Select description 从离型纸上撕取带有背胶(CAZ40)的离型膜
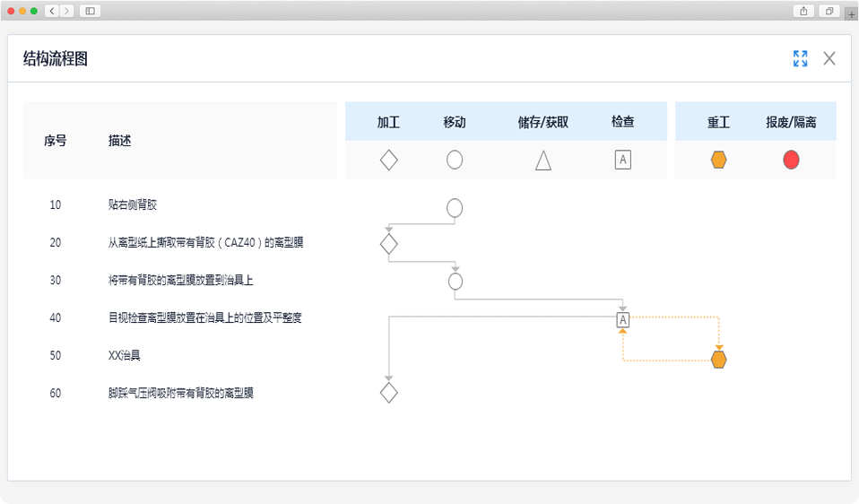The height and width of the screenshot is (504, 859). coord(206,243)
